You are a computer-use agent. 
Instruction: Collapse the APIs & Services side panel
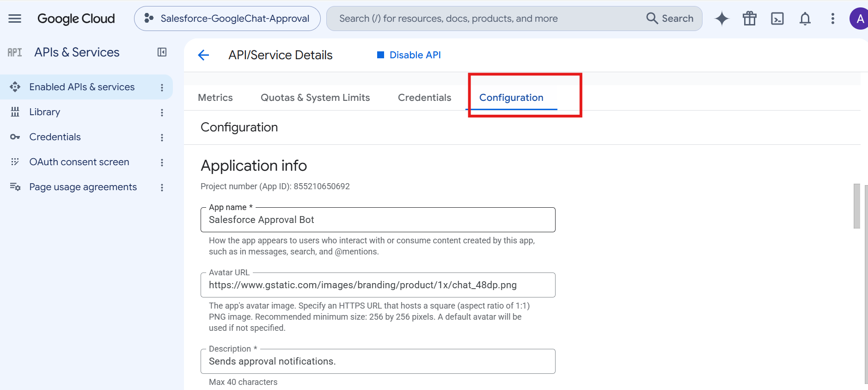(x=162, y=52)
